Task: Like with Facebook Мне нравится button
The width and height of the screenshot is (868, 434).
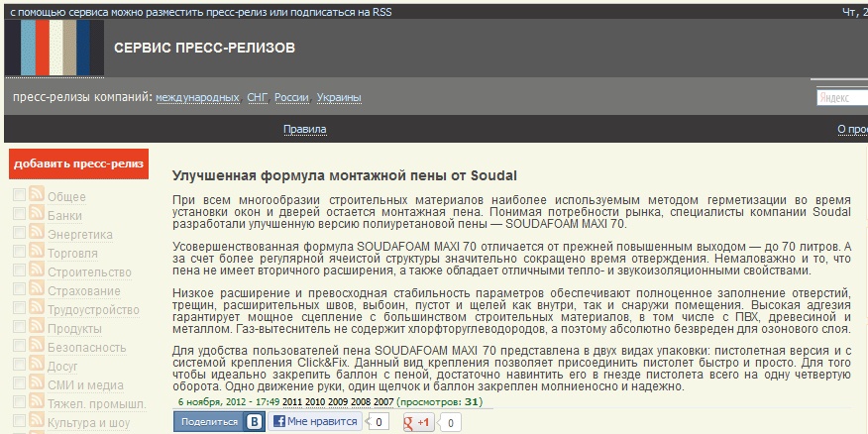Action: (315, 421)
